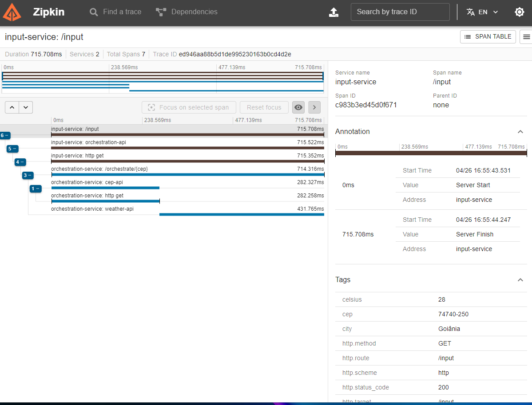532x405 pixels.
Task: Select the orchestration-service: /orchestrate/{cep} span
Action: [187, 171]
